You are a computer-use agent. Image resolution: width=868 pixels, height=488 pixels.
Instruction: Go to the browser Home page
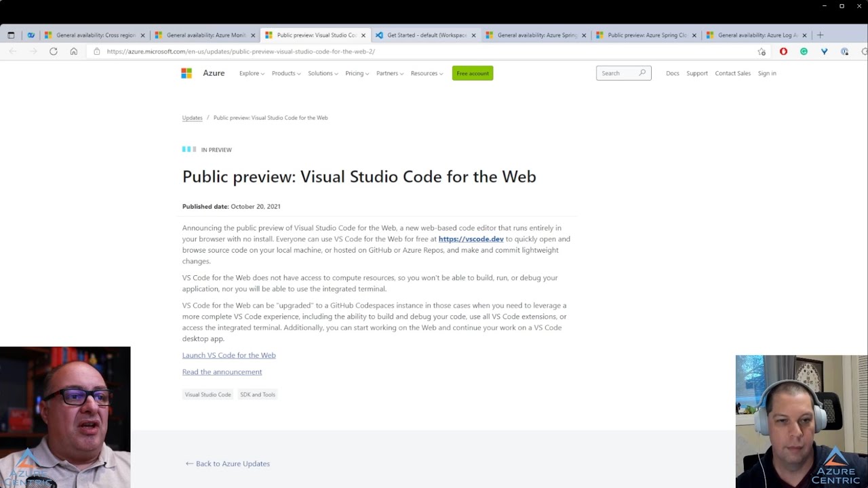point(74,52)
